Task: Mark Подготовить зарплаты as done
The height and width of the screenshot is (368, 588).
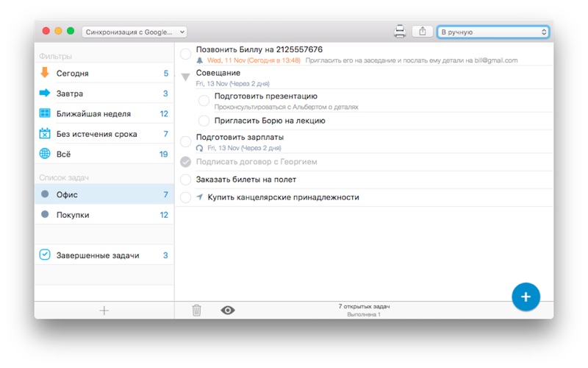Action: pyautogui.click(x=186, y=142)
